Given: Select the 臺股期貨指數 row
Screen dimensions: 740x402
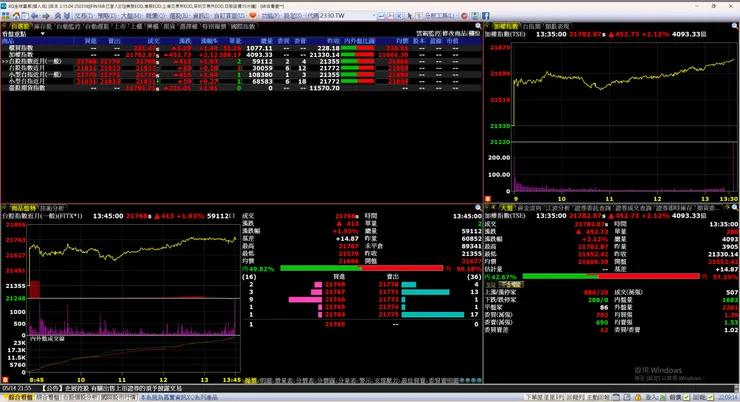Looking at the screenshot, I should tap(241, 88).
